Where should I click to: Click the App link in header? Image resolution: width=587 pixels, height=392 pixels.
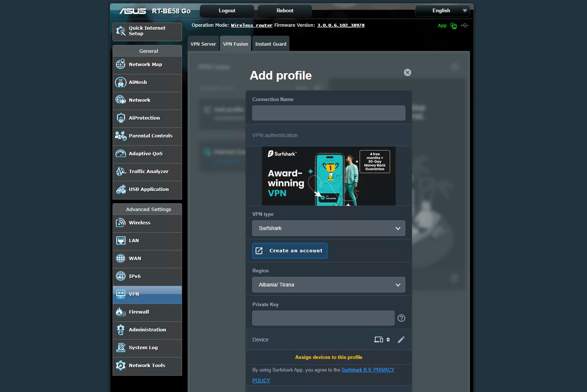coord(442,26)
